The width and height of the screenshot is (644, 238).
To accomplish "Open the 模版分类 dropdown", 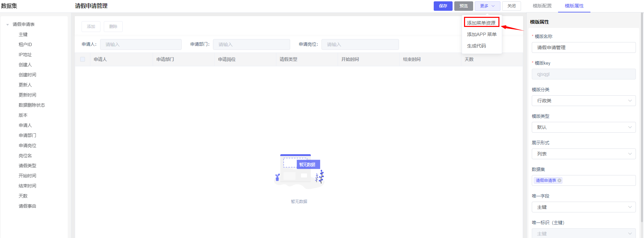I will click(583, 101).
